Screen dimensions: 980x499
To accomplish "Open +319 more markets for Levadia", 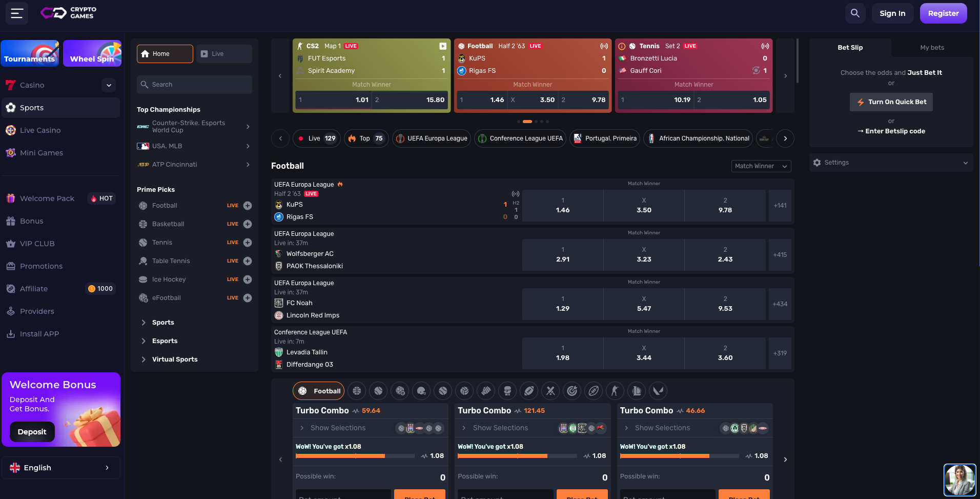I will (x=780, y=353).
